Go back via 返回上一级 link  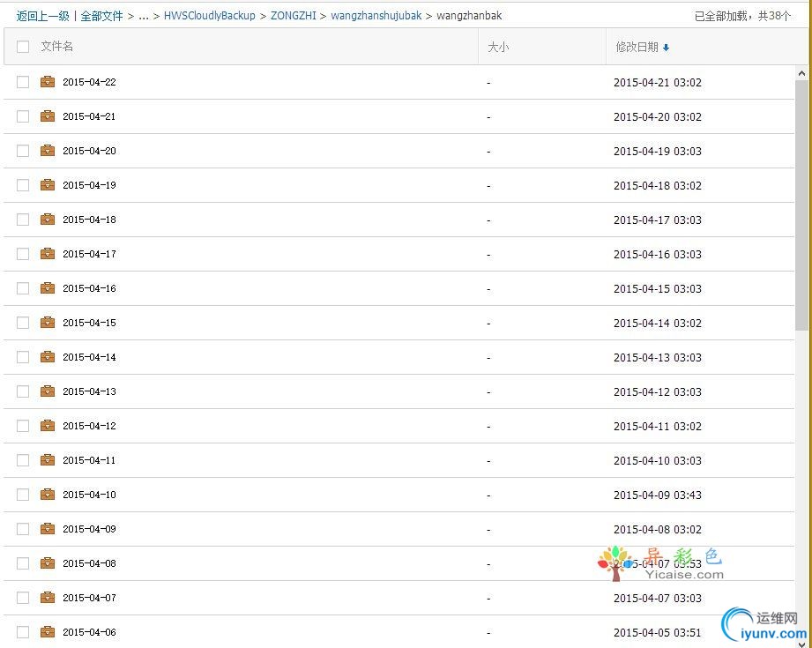[x=42, y=16]
